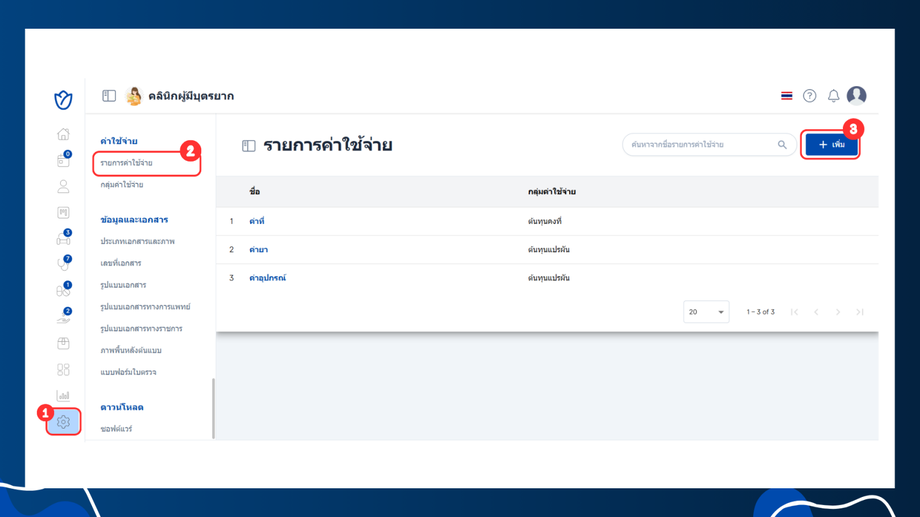
Task: Select รูปแบบเอกสาร menu item
Action: click(x=123, y=285)
